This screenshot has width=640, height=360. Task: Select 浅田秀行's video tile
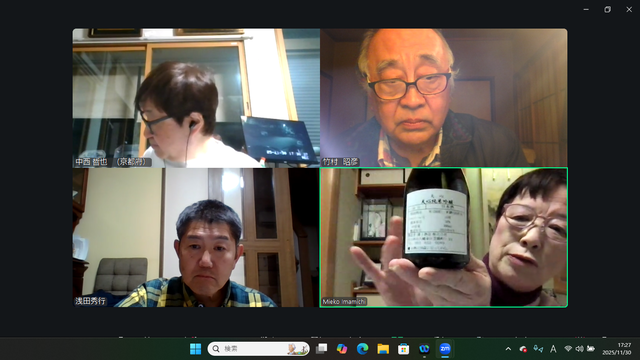pyautogui.click(x=196, y=237)
